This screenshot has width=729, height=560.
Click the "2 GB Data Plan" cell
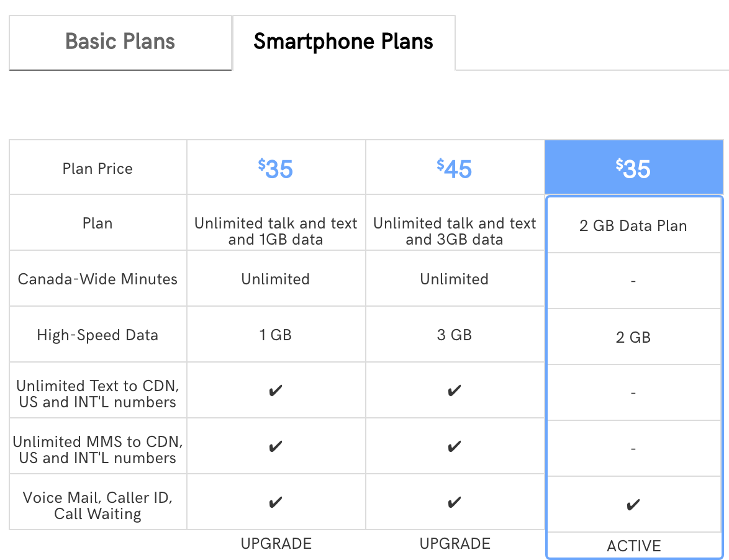point(633,225)
